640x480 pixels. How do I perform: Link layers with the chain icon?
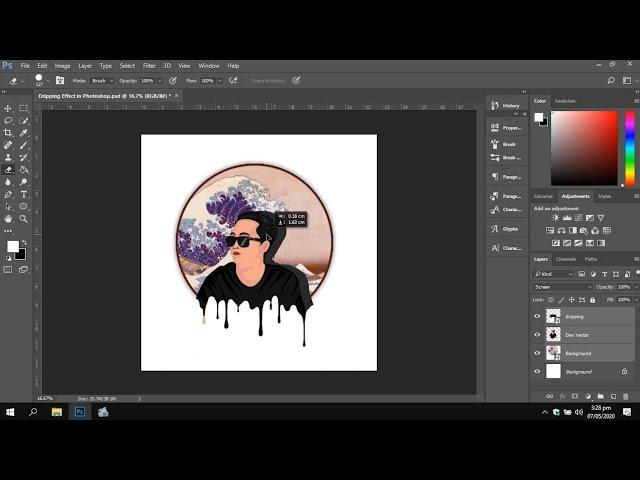(x=549, y=396)
